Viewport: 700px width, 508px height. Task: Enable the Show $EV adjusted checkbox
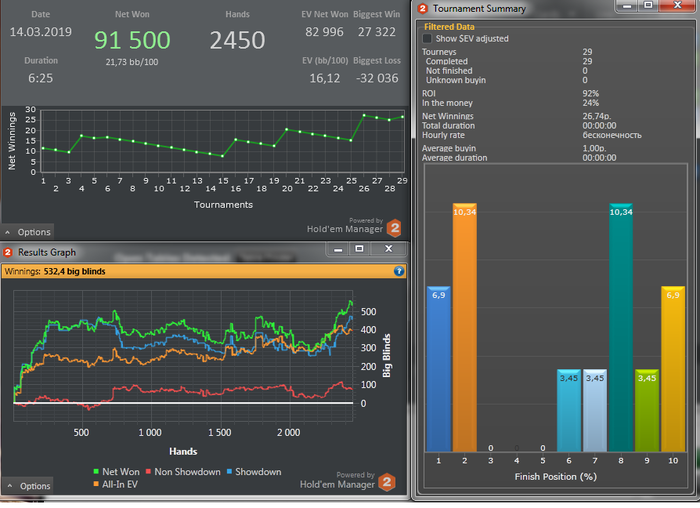pyautogui.click(x=427, y=39)
